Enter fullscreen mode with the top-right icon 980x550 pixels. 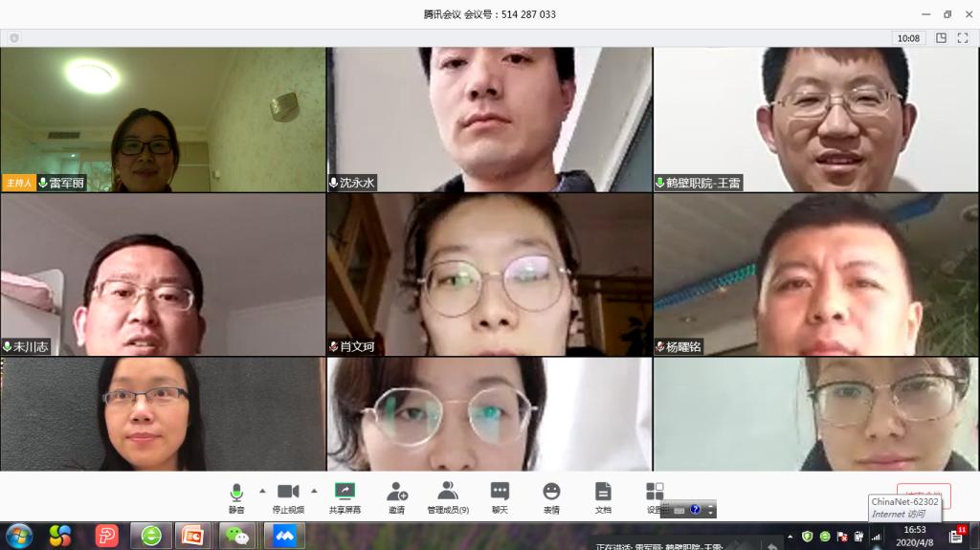[x=964, y=38]
